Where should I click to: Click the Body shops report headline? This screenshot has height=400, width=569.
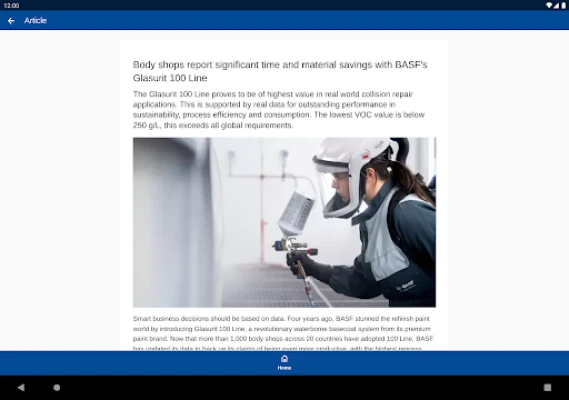[x=280, y=71]
